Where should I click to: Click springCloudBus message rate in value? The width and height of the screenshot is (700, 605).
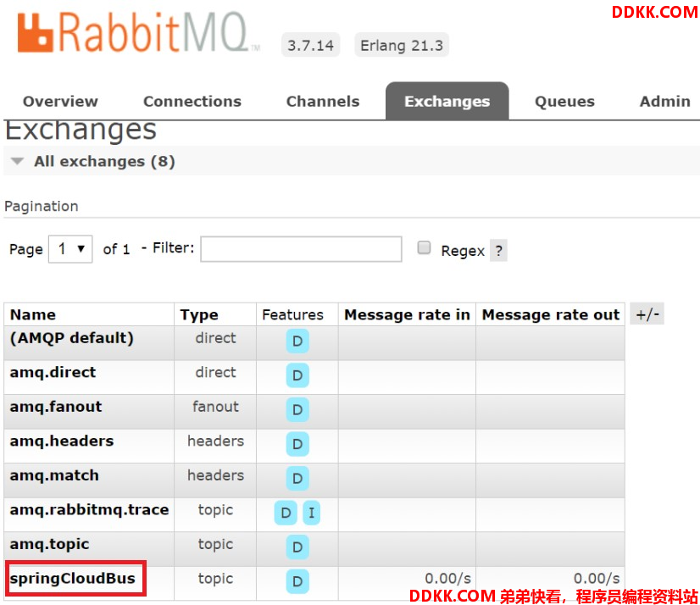447,579
